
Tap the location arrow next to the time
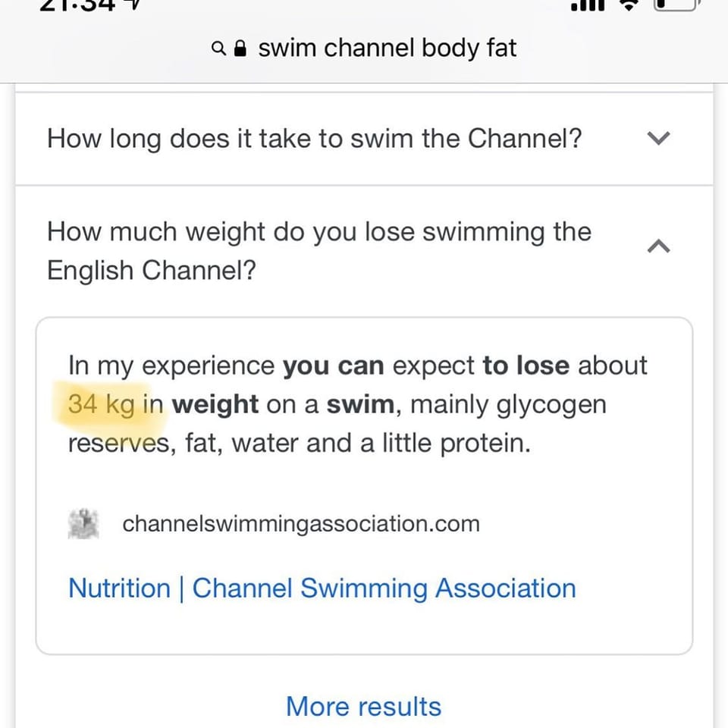pyautogui.click(x=132, y=4)
